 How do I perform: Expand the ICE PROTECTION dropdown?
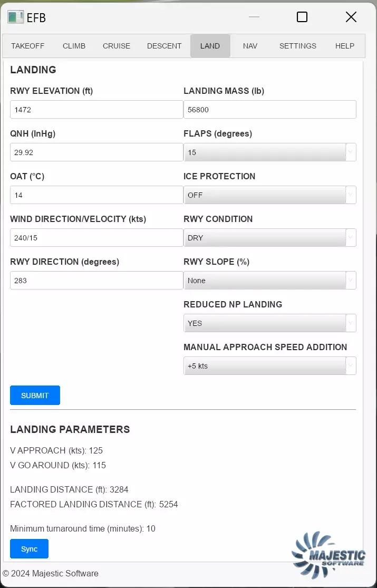click(269, 195)
